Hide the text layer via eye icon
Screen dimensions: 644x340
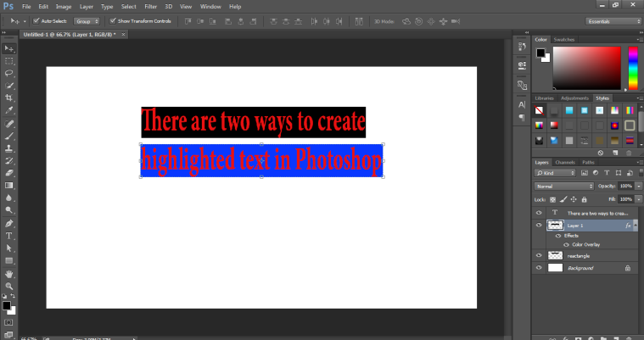pos(539,213)
